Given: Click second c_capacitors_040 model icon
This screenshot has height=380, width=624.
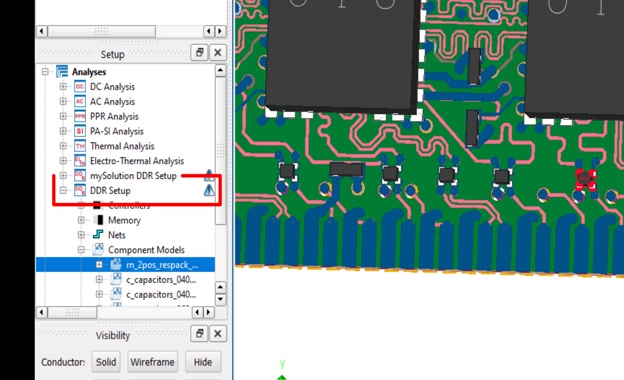Looking at the screenshot, I should pyautogui.click(x=116, y=294).
